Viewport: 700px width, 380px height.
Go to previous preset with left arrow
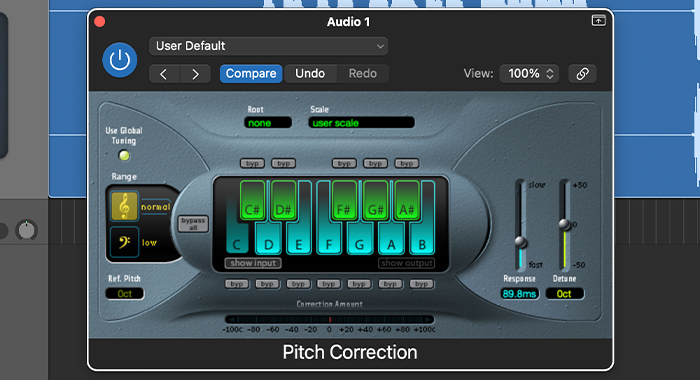click(164, 74)
